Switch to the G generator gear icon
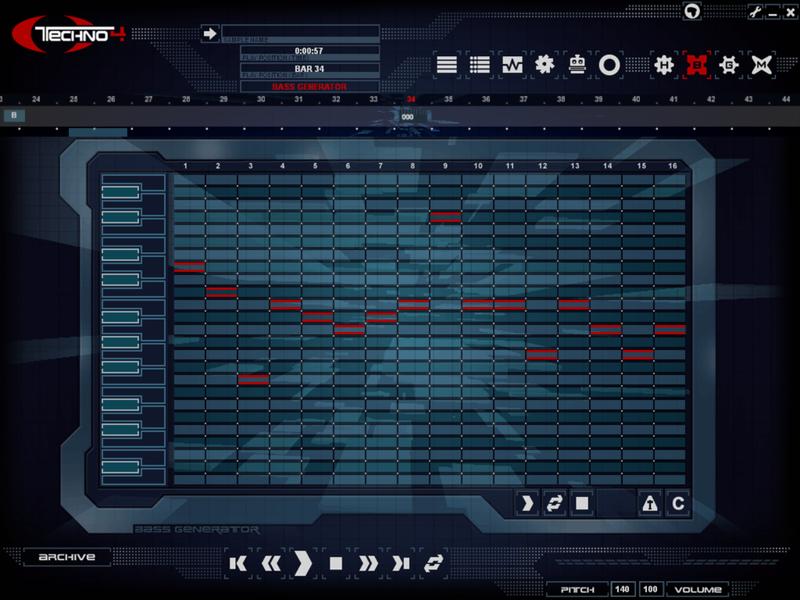The image size is (800, 600). tap(729, 65)
